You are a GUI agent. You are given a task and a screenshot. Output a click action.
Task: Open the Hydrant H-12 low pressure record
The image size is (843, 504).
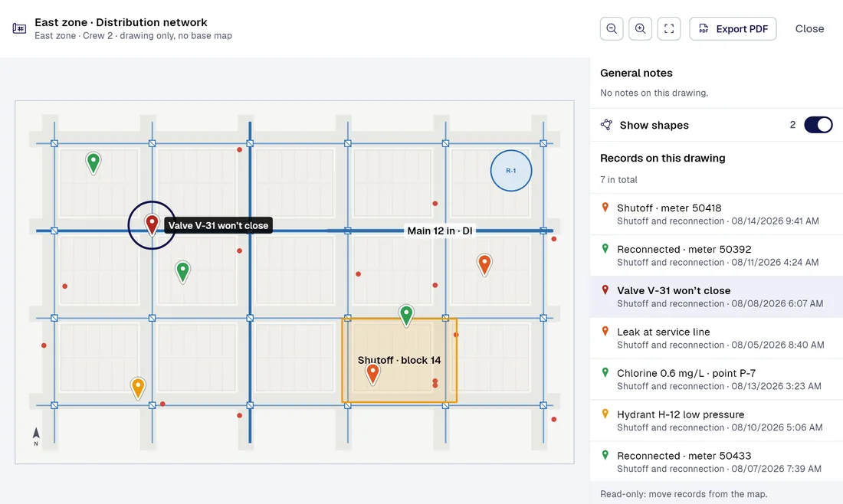click(x=716, y=421)
